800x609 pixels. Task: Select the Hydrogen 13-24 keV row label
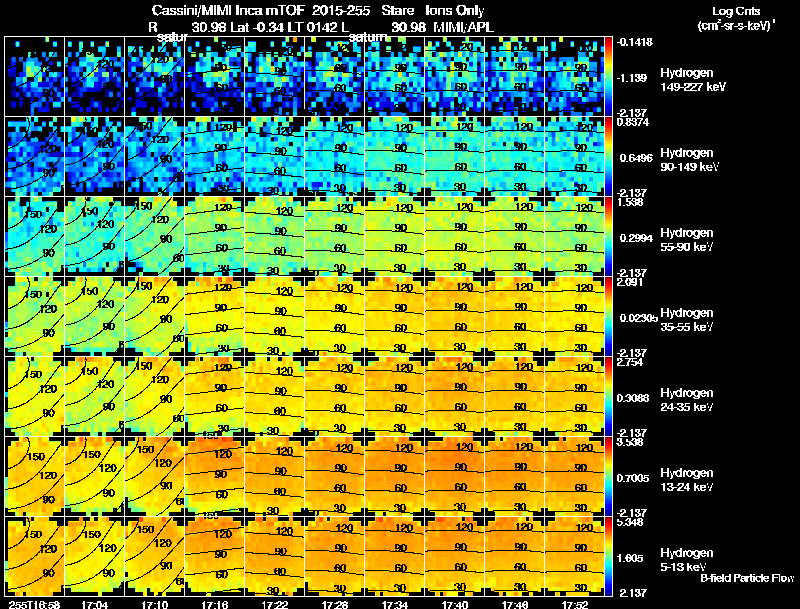click(687, 480)
